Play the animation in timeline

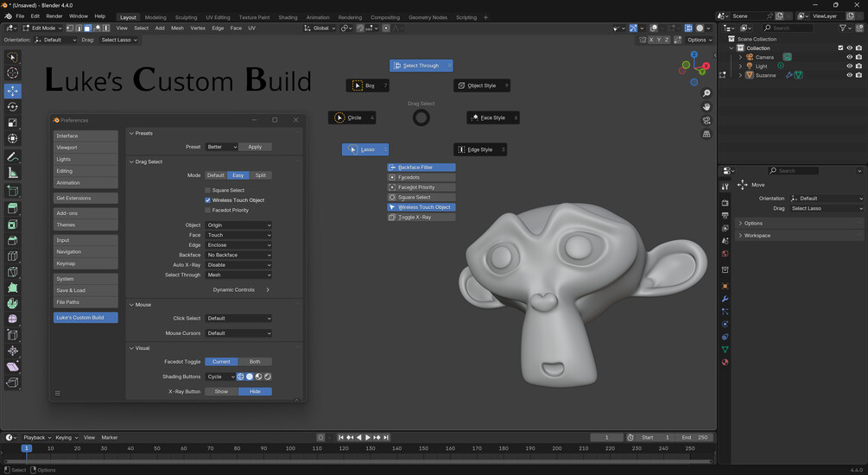(x=368, y=437)
